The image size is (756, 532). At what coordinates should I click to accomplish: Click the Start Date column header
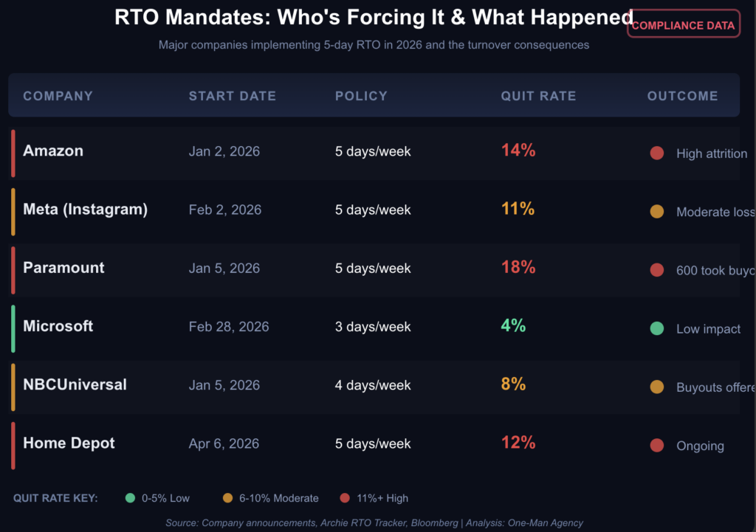[x=232, y=96]
